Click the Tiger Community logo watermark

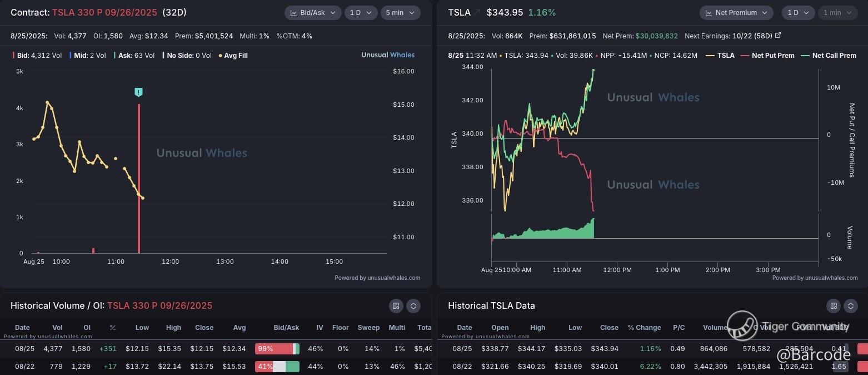coord(742,326)
